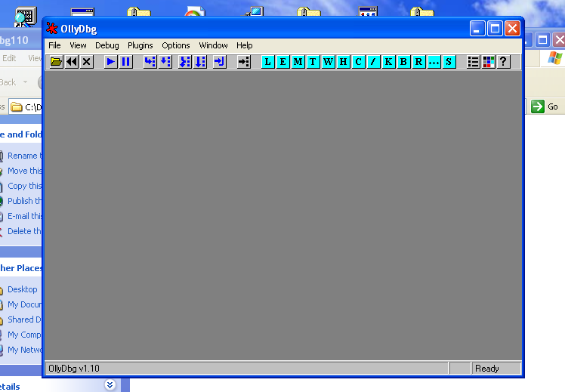565x392 pixels.
Task: Show the Memory map with M button
Action: [298, 62]
